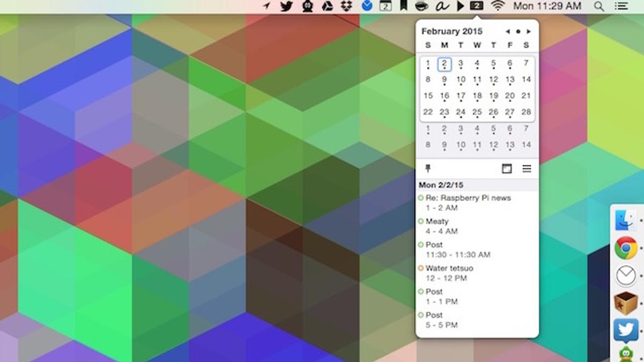Open the Google Drive menu bar icon
The width and height of the screenshot is (644, 362).
(327, 6)
